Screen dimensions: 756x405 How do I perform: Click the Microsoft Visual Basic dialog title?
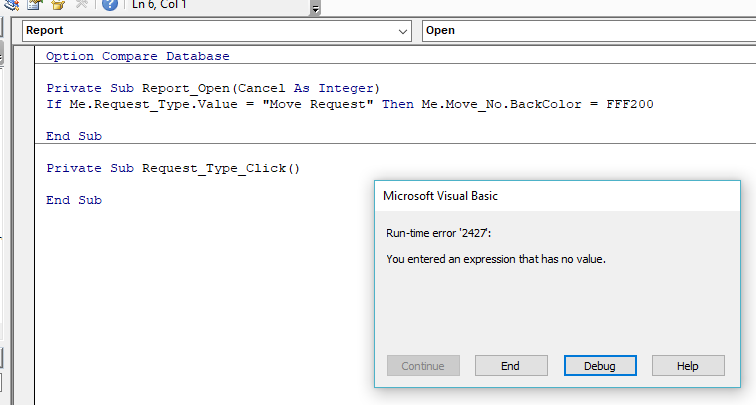coord(441,196)
